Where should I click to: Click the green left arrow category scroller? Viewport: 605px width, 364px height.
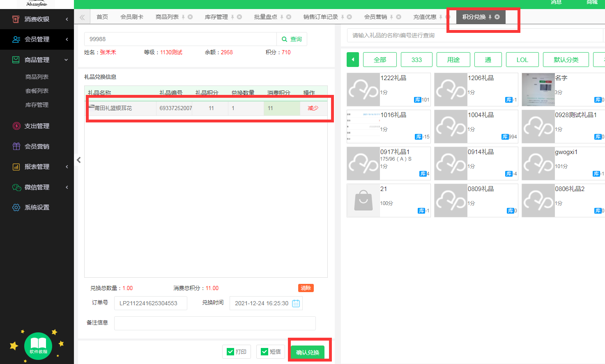click(x=352, y=60)
